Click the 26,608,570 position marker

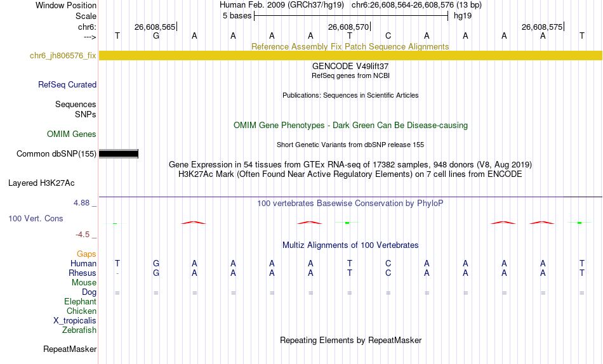point(348,27)
